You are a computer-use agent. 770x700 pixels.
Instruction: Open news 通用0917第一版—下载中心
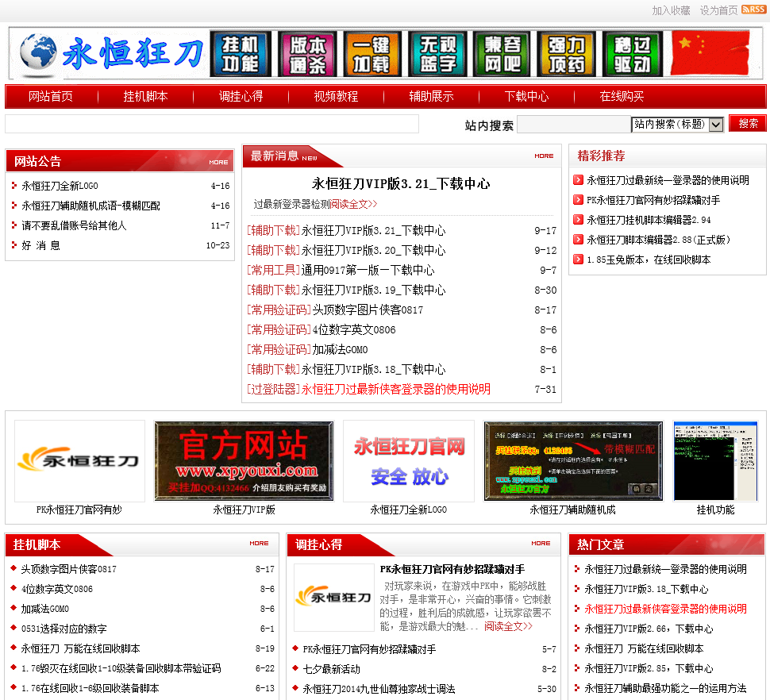[368, 271]
